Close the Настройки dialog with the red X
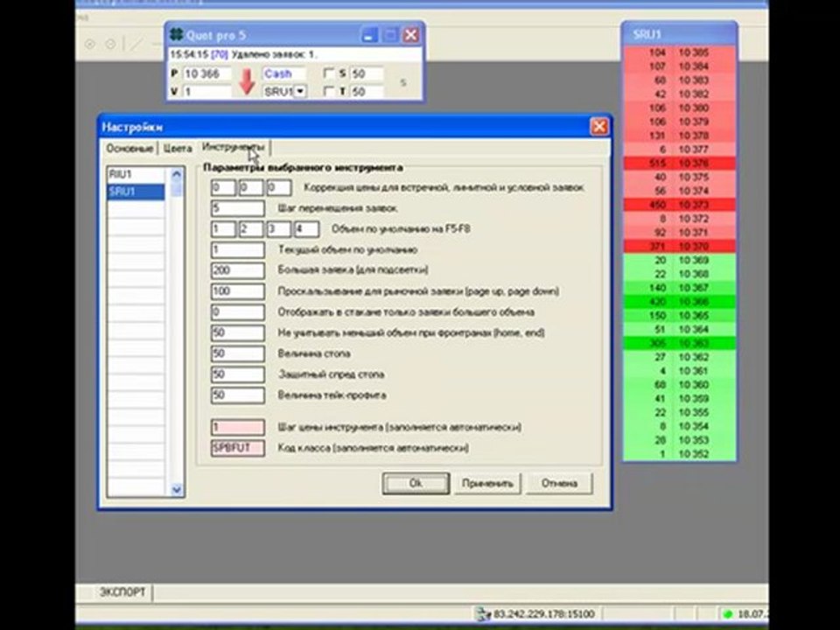Viewport: 840px width, 630px height. [598, 127]
